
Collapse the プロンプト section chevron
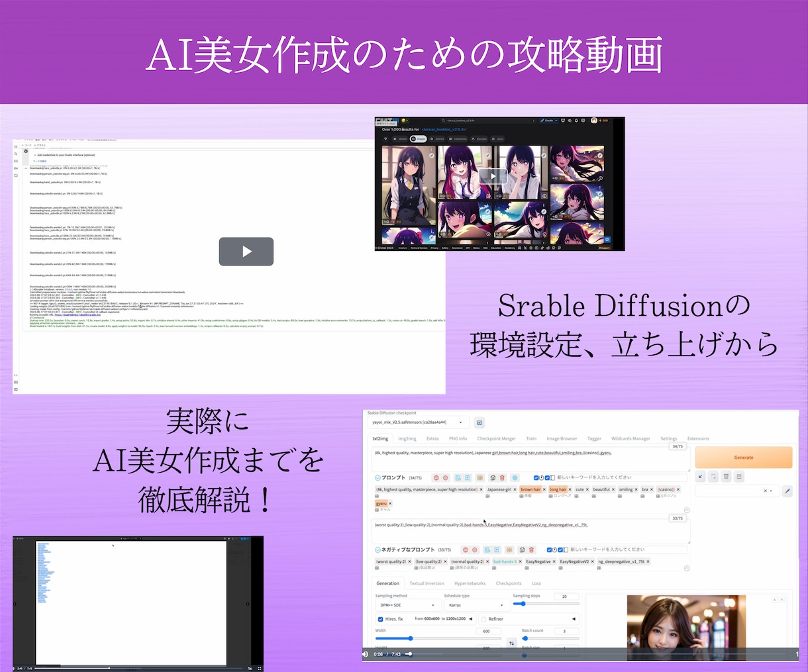378,477
